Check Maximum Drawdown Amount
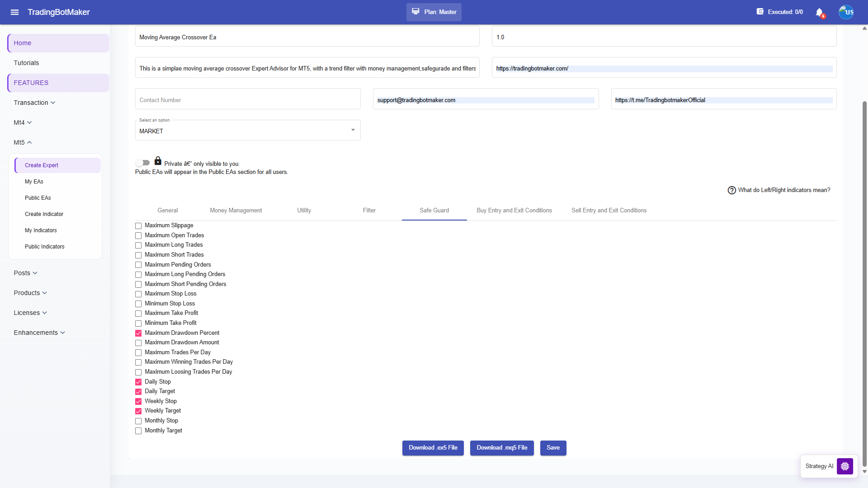The image size is (868, 488). click(138, 343)
